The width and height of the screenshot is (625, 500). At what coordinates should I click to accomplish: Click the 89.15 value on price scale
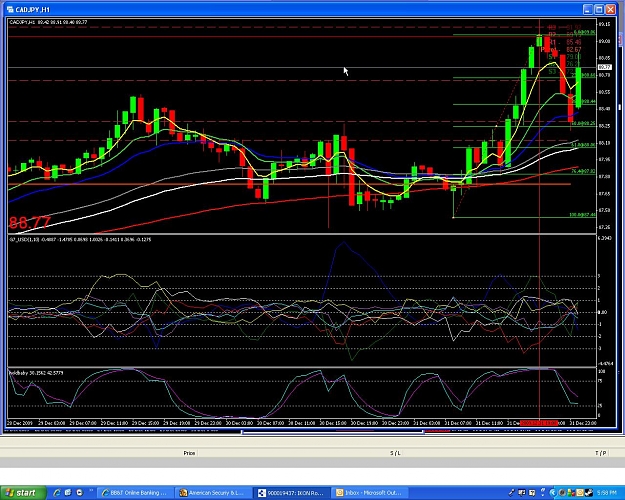click(604, 24)
